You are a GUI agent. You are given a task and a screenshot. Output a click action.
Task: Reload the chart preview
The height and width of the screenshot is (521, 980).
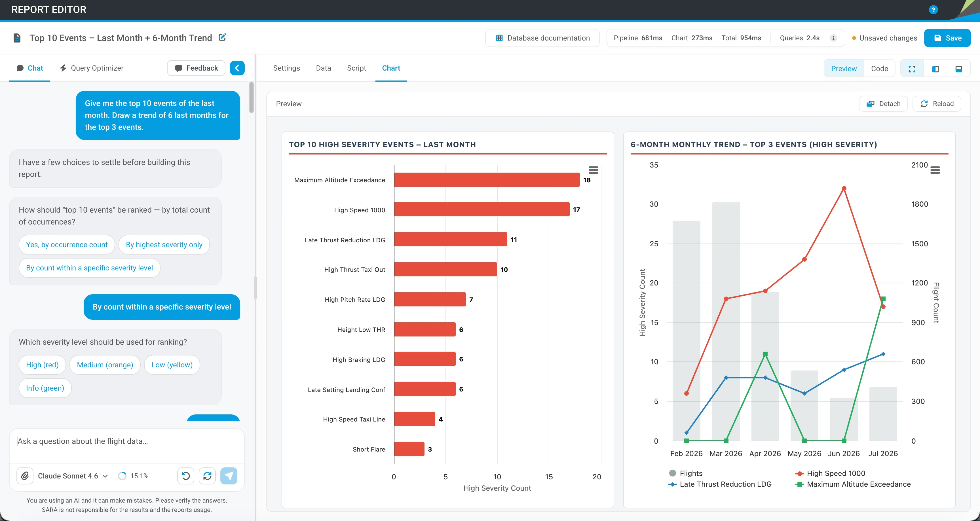(x=937, y=104)
